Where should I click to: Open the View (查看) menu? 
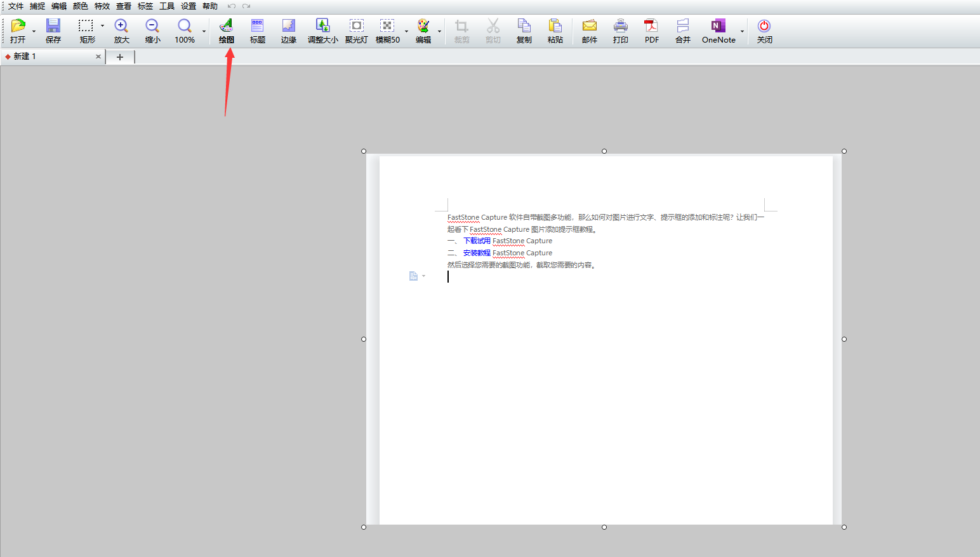(124, 6)
